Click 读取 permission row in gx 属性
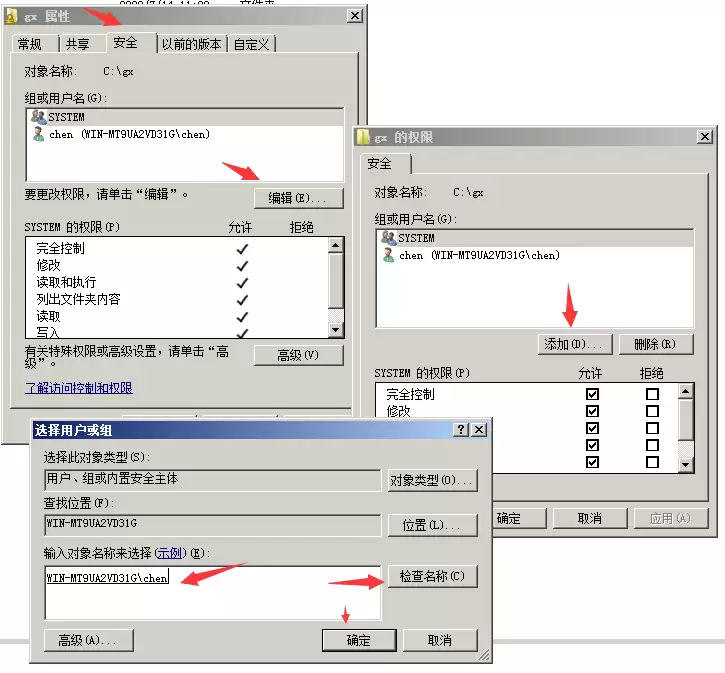The width and height of the screenshot is (725, 673). tap(177, 317)
